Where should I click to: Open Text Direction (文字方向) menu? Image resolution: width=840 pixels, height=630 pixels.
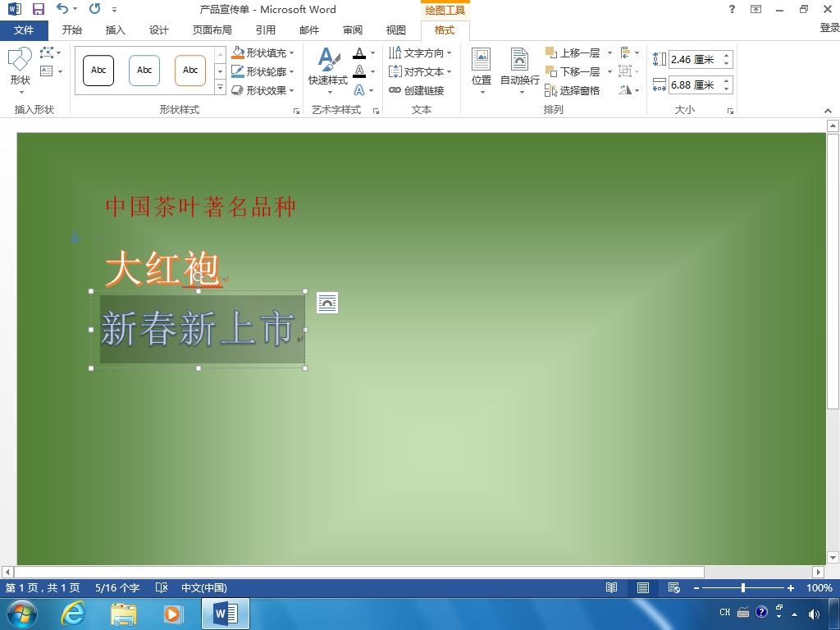point(420,53)
